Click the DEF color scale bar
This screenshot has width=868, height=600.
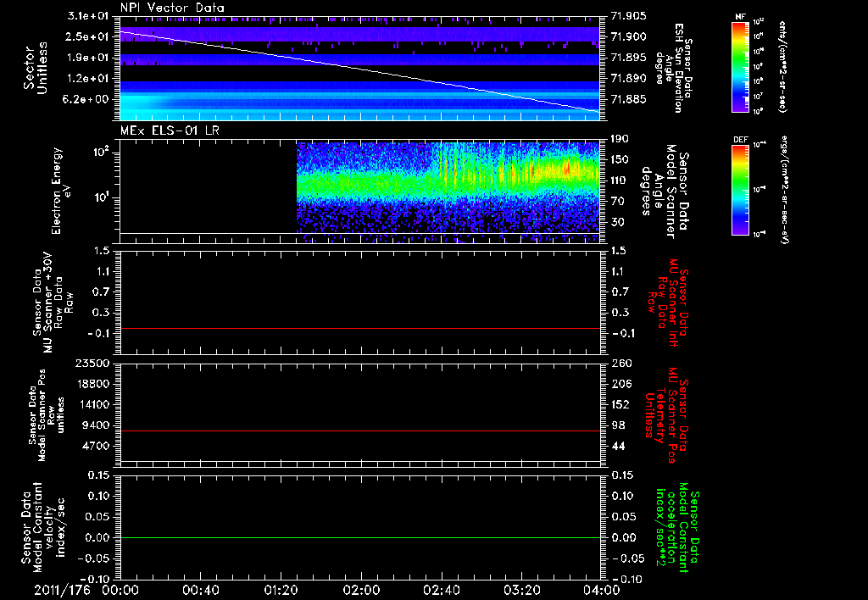[737, 189]
